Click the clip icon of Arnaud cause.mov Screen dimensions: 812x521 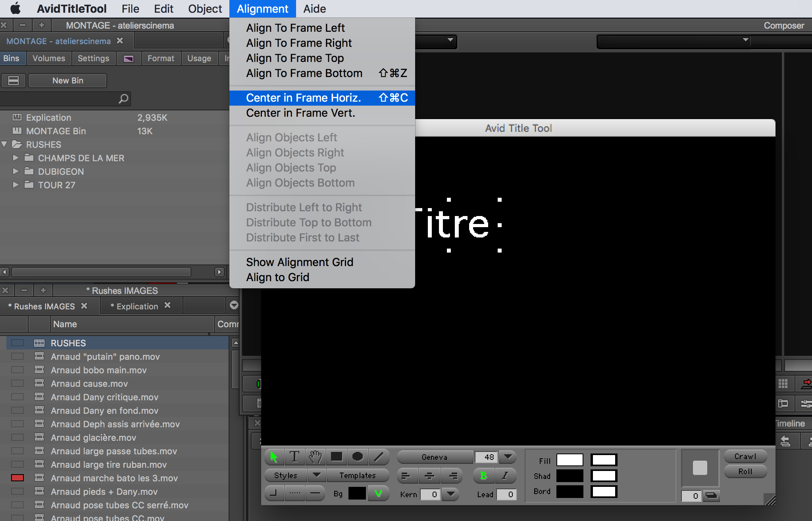tap(39, 383)
